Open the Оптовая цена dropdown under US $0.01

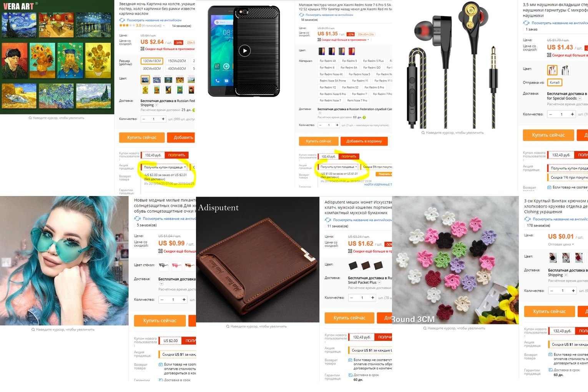561,244
